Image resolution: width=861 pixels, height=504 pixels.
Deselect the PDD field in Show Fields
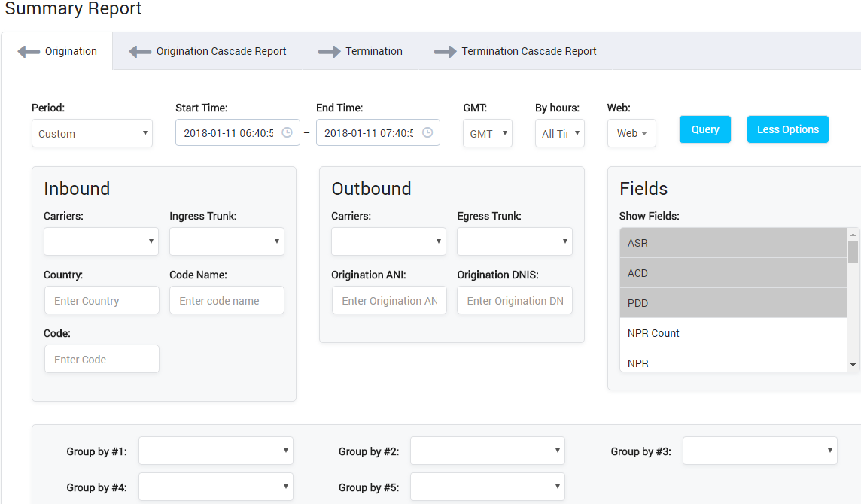tap(677, 303)
